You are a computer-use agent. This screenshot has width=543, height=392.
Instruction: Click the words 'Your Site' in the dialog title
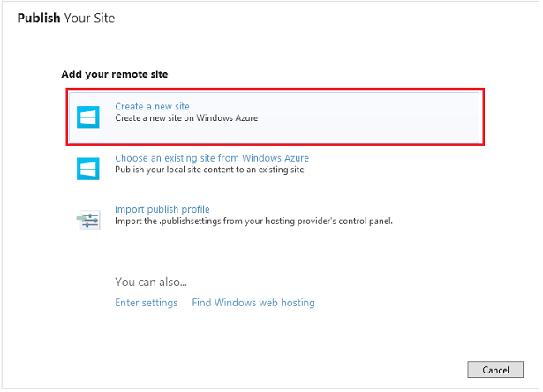tap(89, 18)
